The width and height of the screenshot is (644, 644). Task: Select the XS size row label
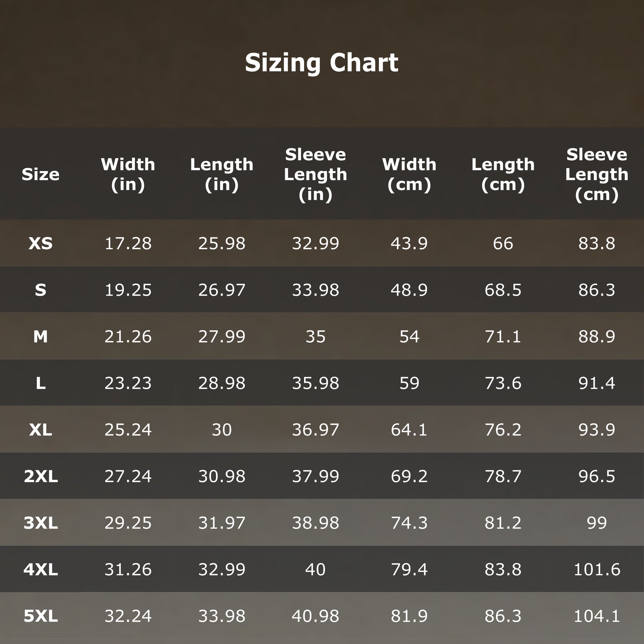(x=40, y=243)
